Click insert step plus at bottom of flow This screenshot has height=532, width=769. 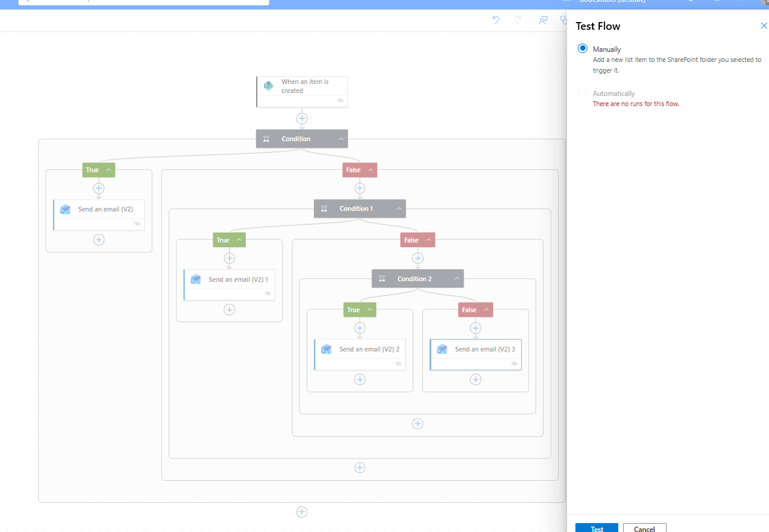click(x=302, y=512)
